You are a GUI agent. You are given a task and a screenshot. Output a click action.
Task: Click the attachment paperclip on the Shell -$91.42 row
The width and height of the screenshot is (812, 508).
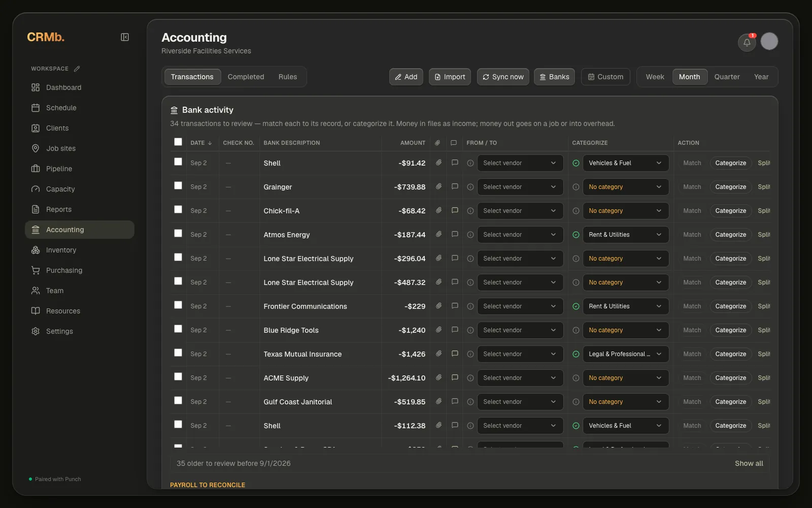click(438, 163)
